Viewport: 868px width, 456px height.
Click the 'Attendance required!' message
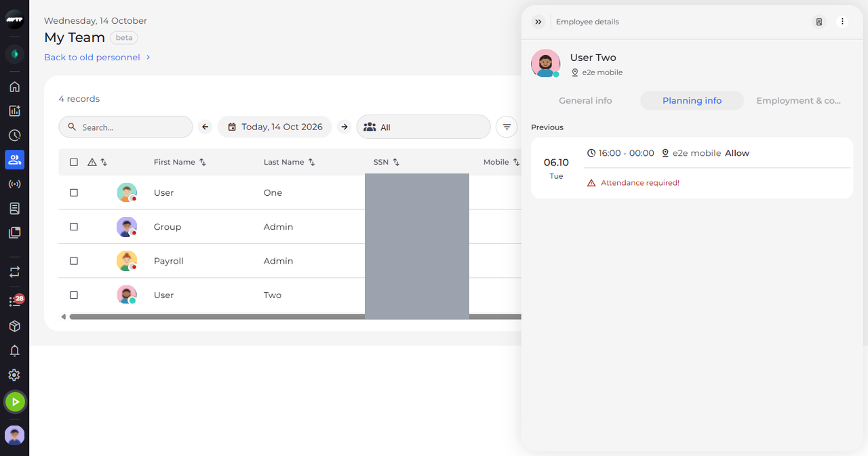click(640, 183)
